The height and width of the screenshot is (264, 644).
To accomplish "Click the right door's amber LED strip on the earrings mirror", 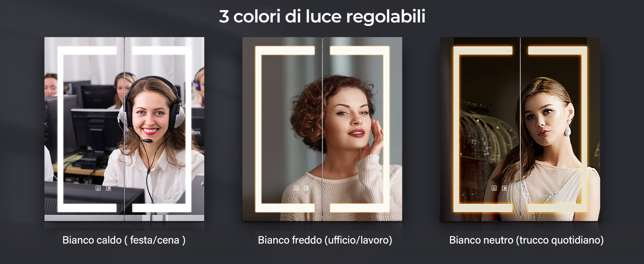I will click(x=584, y=129).
